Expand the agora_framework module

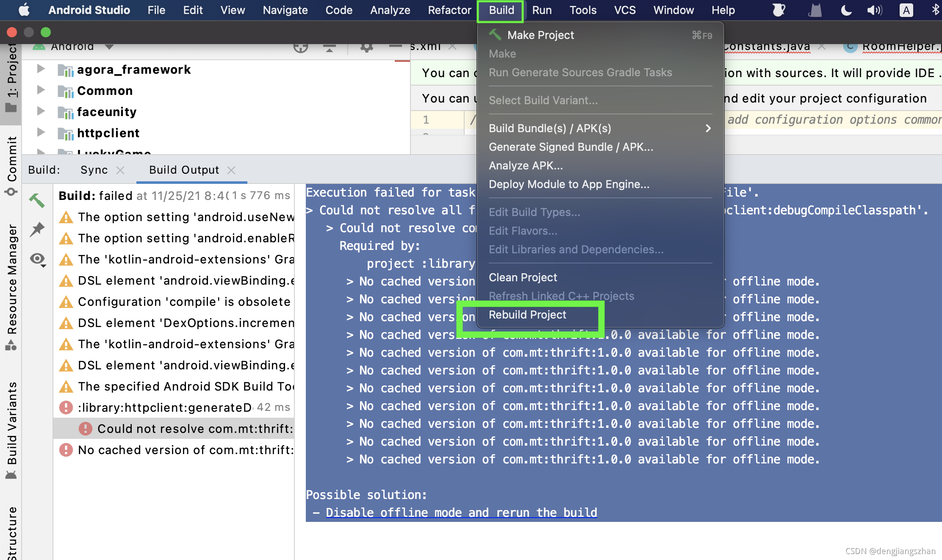41,69
